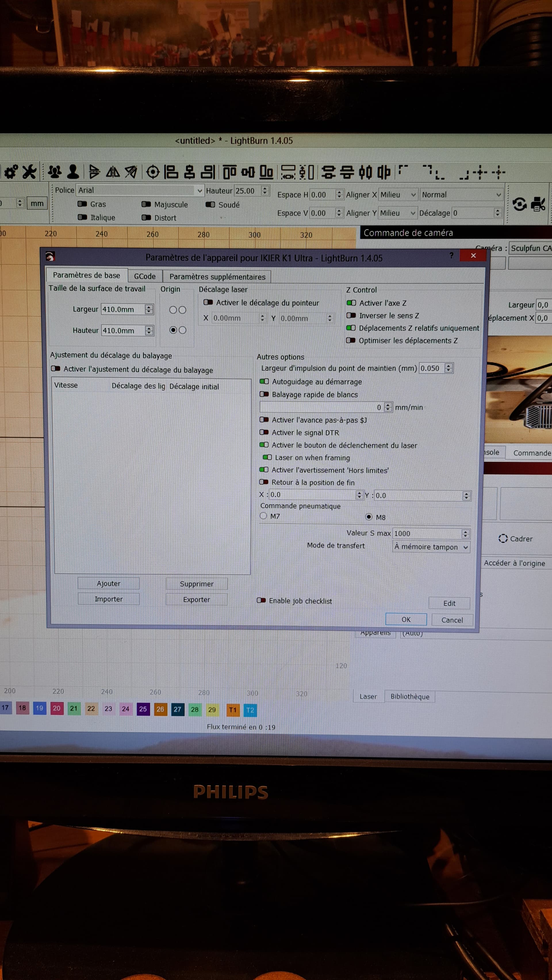Open the Police Arial font dropdown
Screen dimensions: 552x980
[x=140, y=190]
